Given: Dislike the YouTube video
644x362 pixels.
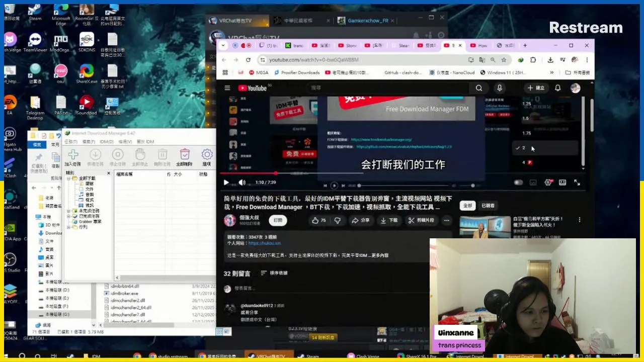Looking at the screenshot, I should 338,220.
